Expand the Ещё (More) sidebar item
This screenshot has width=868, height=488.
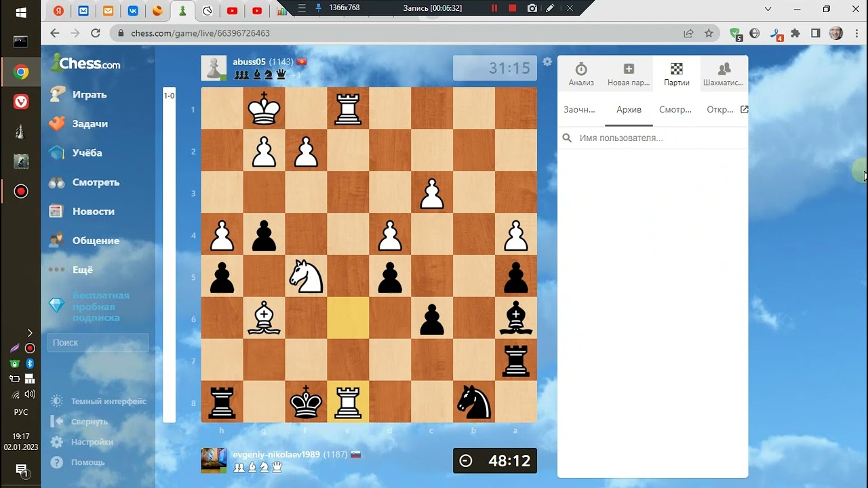(x=71, y=269)
